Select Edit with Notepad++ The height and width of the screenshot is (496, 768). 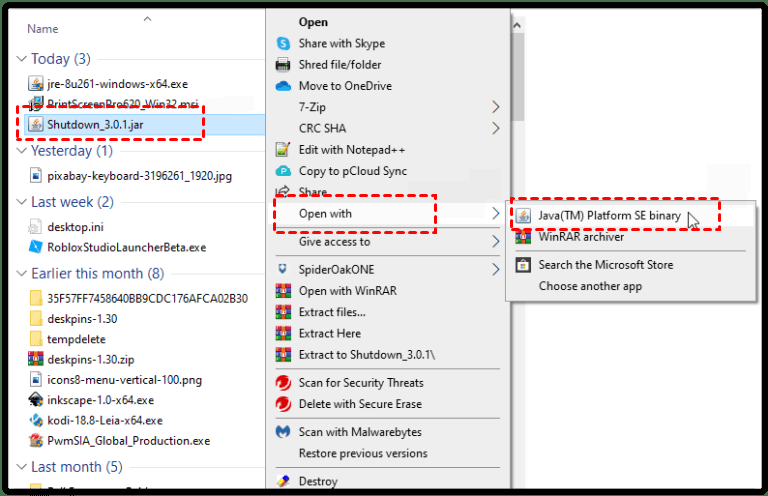coord(352,150)
